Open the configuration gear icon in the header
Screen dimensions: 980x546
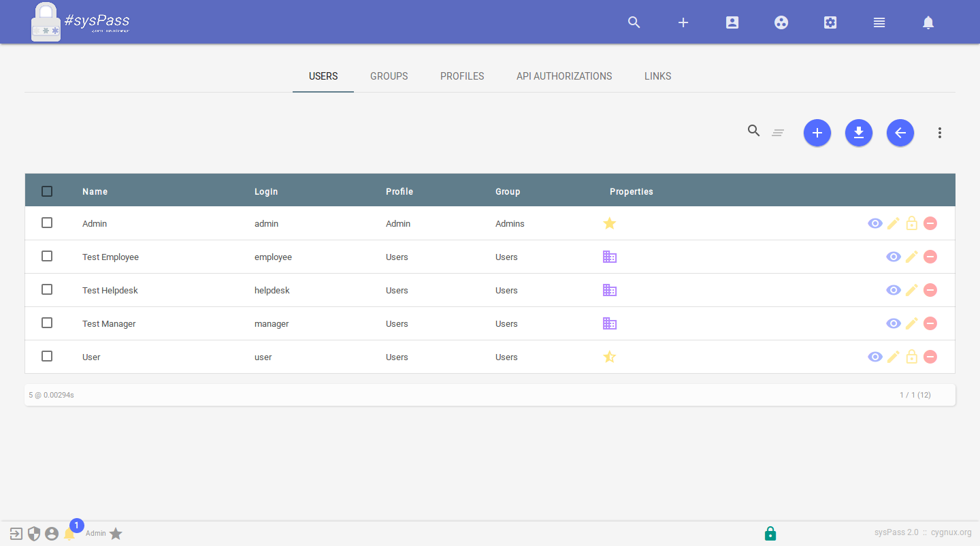point(830,22)
